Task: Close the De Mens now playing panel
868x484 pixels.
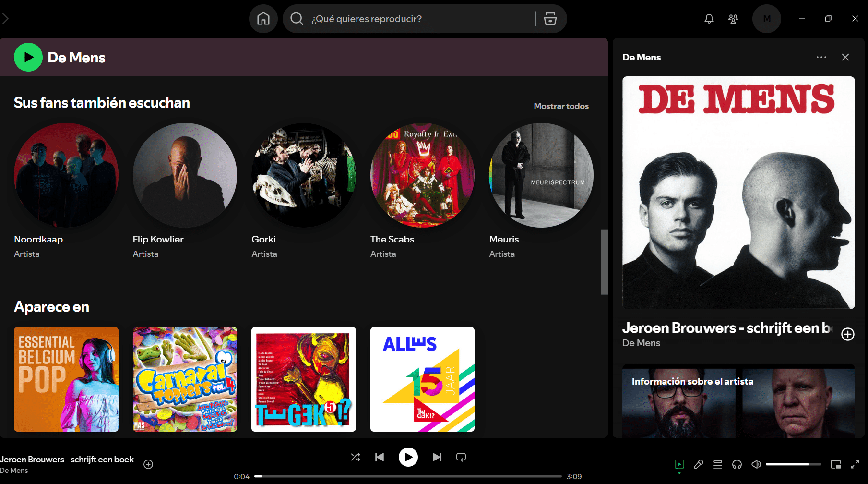Action: [x=845, y=57]
